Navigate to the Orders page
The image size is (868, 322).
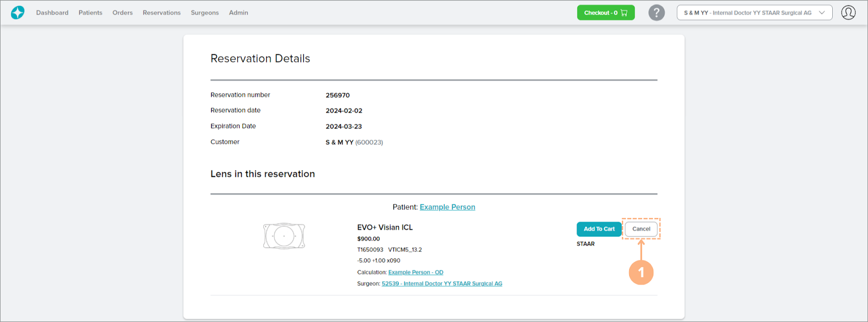pyautogui.click(x=122, y=12)
